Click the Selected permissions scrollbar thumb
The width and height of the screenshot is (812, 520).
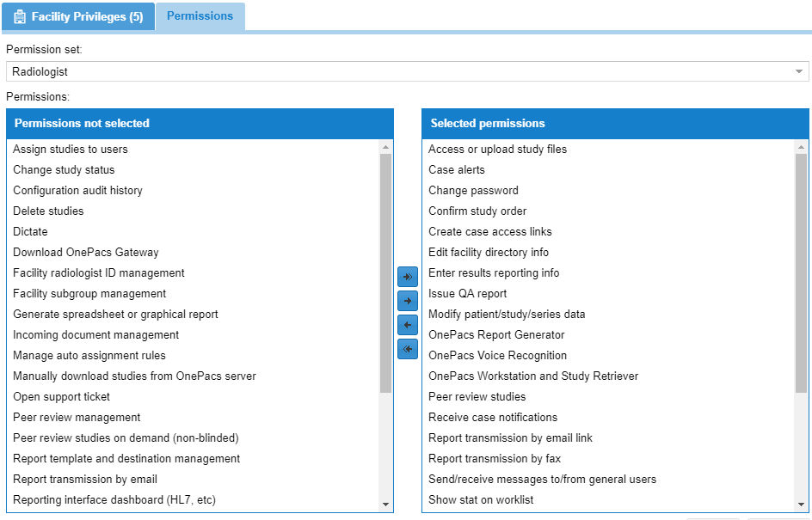801,273
